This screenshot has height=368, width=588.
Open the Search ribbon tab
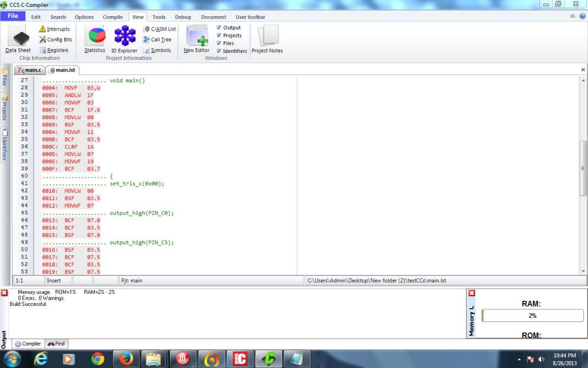pyautogui.click(x=58, y=17)
